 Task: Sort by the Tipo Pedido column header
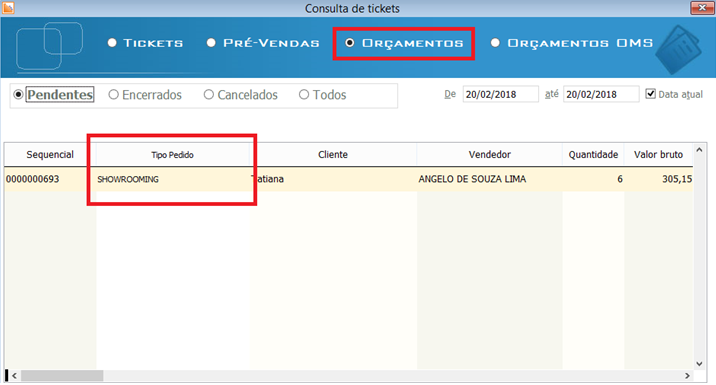point(173,154)
